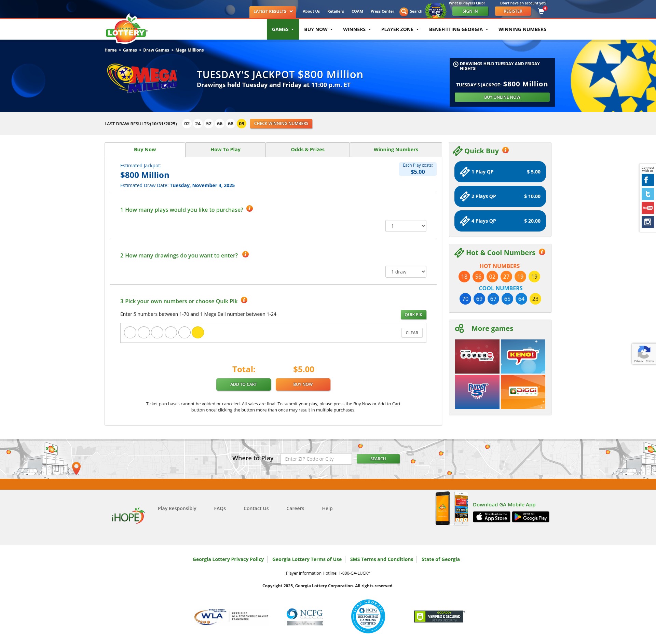Screen dimensions: 656x644
Task: Click info icon for plays to purchase question
Action: pos(250,209)
